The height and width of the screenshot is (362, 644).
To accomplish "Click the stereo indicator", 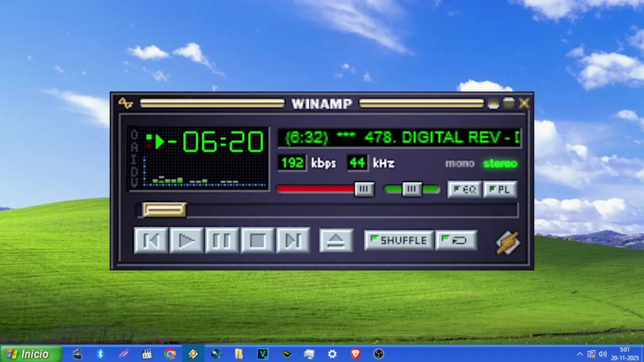I will [x=500, y=163].
